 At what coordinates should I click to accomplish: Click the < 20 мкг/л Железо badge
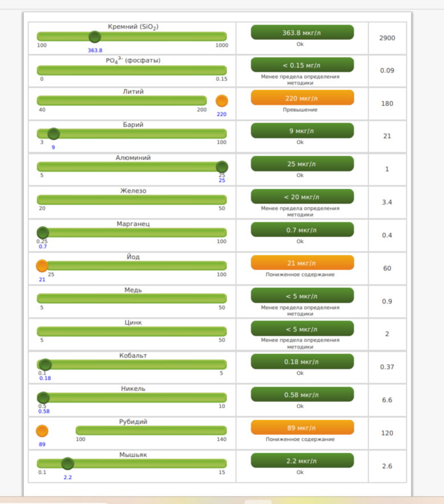click(x=302, y=197)
